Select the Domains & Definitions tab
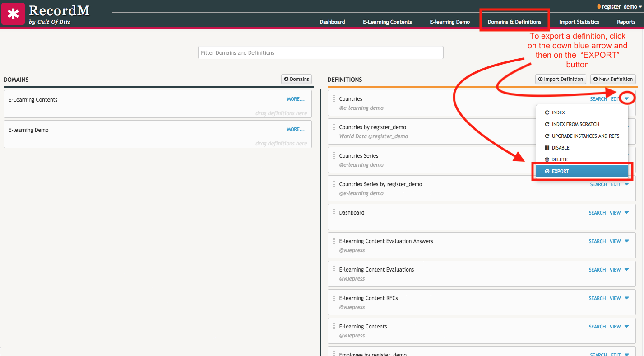This screenshot has width=644, height=356. click(514, 22)
